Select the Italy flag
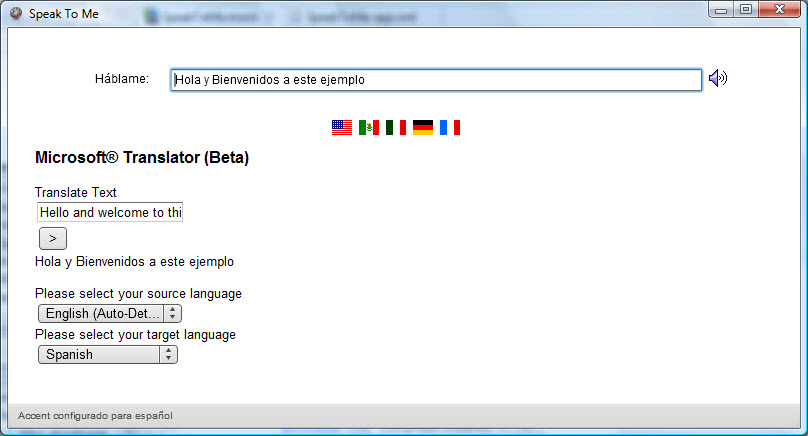808x436 pixels. [396, 127]
